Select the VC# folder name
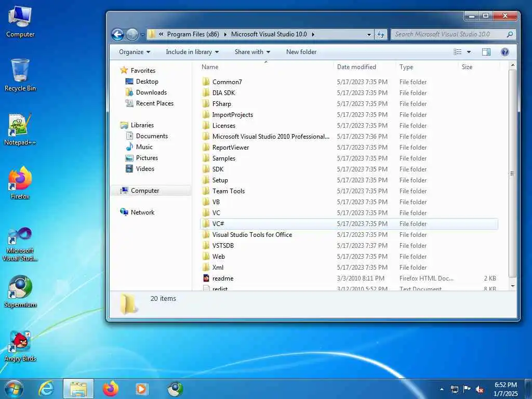This screenshot has width=532, height=399. click(x=218, y=223)
